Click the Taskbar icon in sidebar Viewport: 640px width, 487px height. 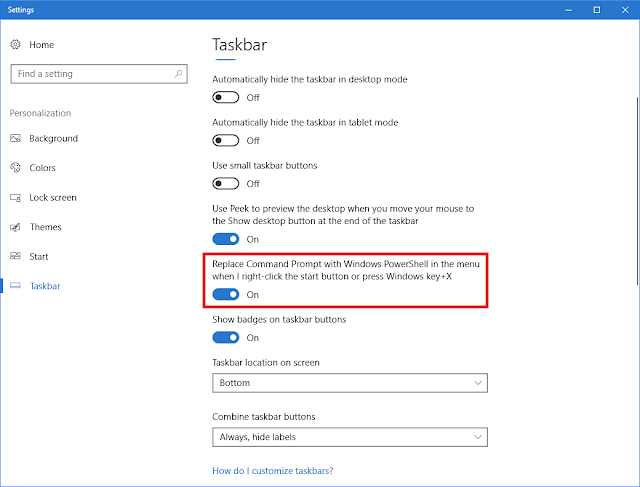pyautogui.click(x=16, y=286)
